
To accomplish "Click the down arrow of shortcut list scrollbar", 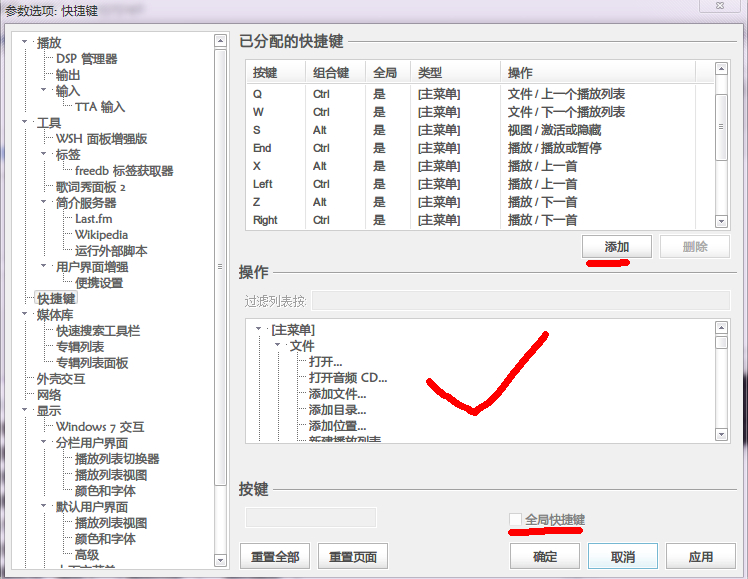I will (x=721, y=221).
